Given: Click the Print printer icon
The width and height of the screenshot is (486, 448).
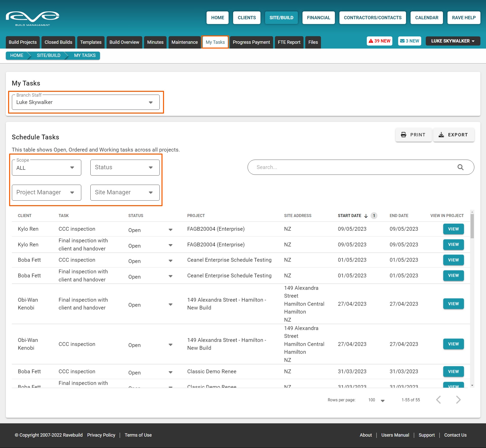Looking at the screenshot, I should [403, 135].
